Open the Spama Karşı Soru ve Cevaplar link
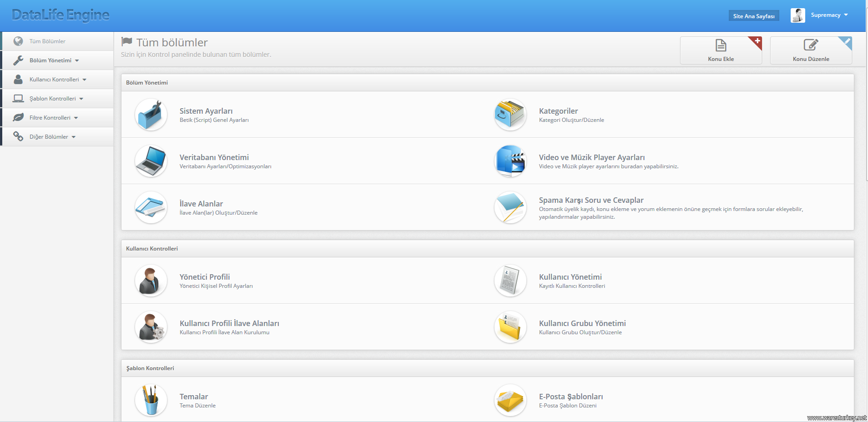868x422 pixels. tap(591, 200)
